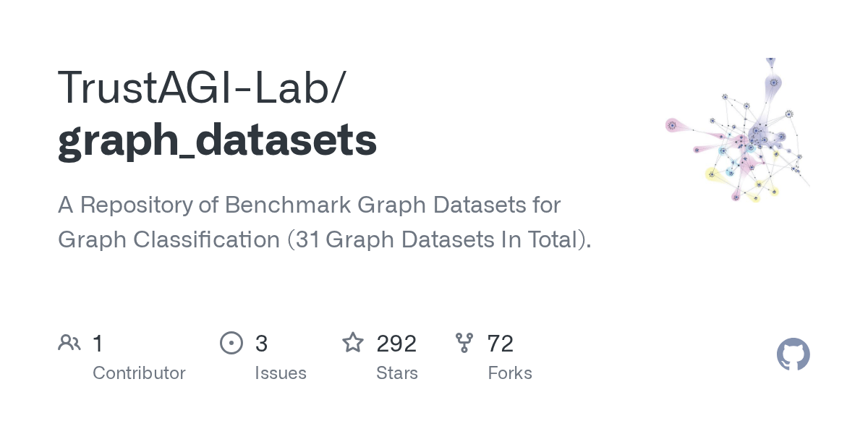
Task: Select the "Contributor" label
Action: 139,373
